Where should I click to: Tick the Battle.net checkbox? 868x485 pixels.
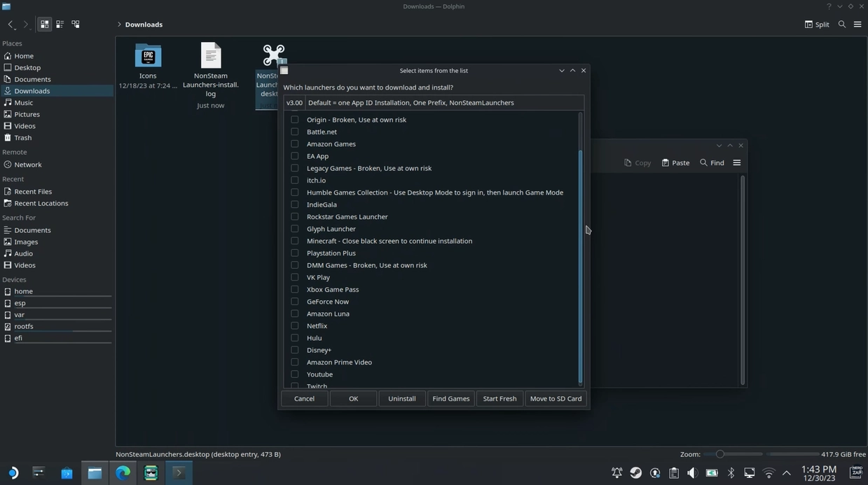[x=295, y=132]
